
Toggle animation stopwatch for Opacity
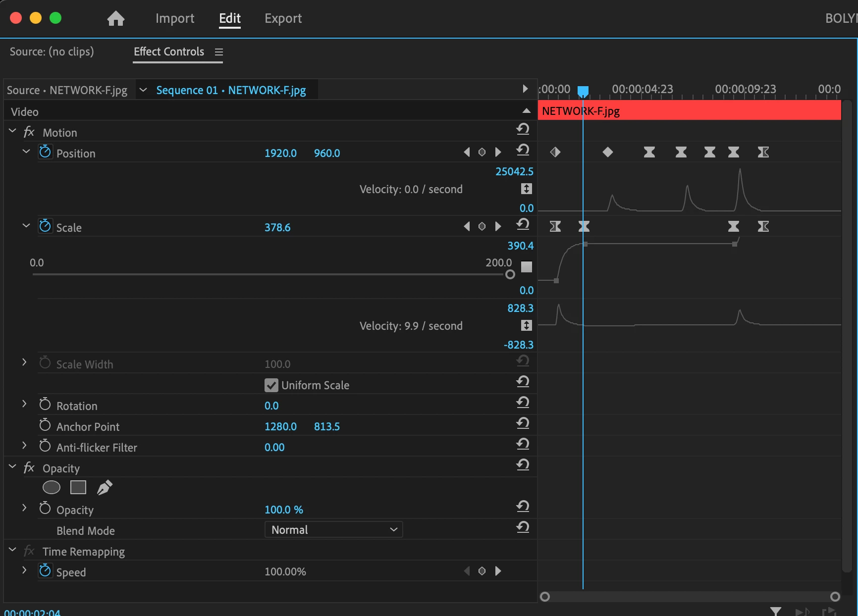[x=45, y=508]
